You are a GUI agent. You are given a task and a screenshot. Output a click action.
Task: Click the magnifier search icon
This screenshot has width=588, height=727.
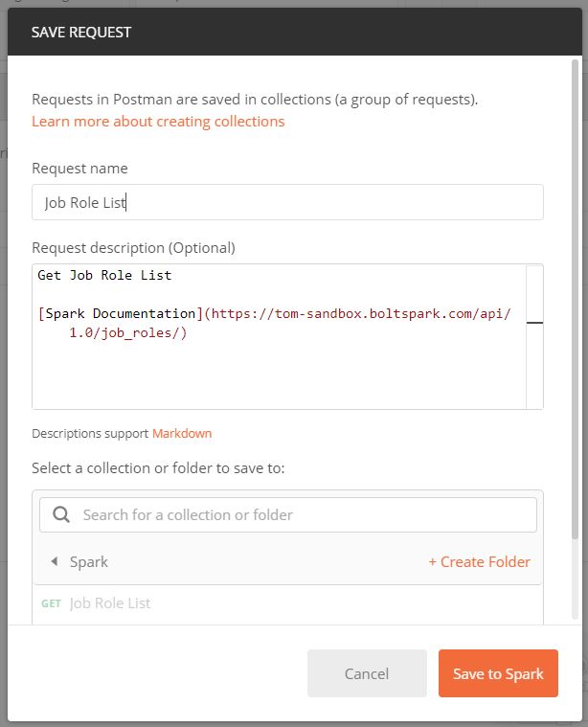[x=61, y=514]
